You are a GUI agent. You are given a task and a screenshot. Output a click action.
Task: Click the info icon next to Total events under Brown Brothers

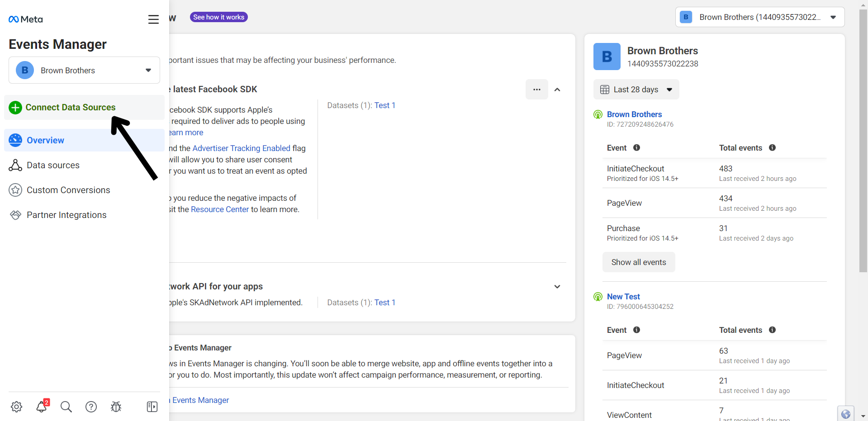click(772, 147)
